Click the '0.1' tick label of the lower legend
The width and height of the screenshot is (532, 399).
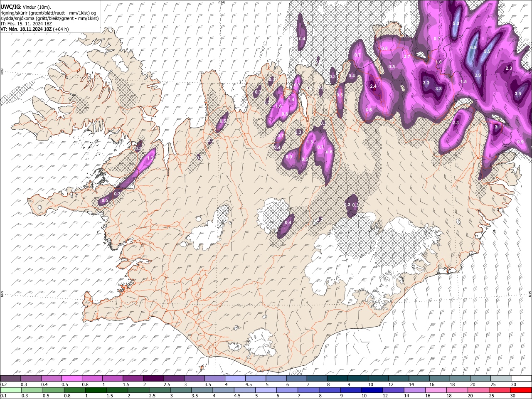click(x=3, y=396)
